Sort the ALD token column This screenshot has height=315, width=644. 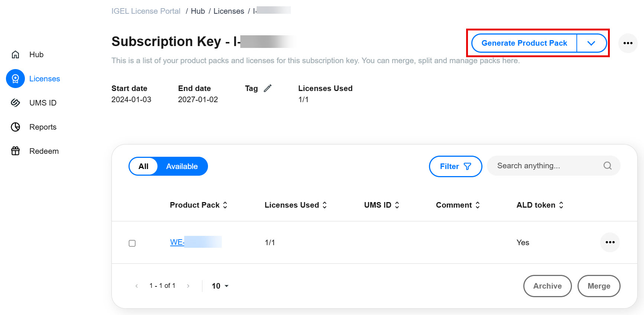pyautogui.click(x=561, y=205)
